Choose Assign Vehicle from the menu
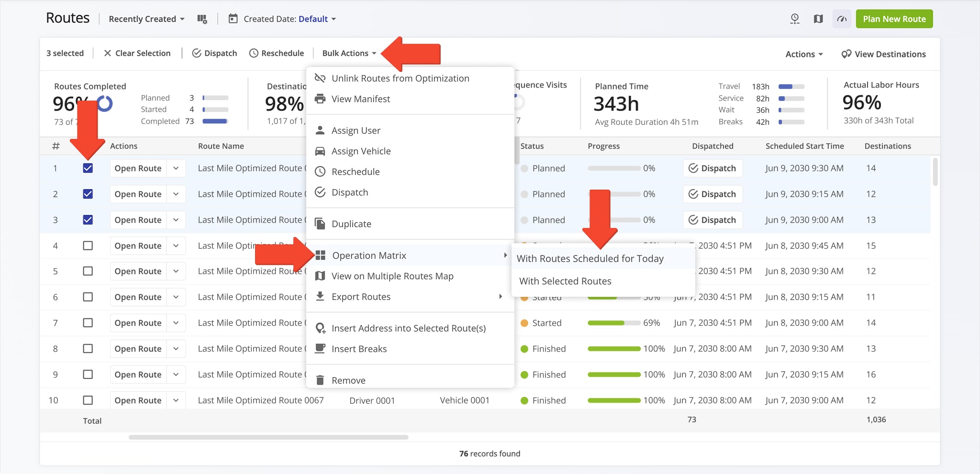The image size is (980, 474). pyautogui.click(x=410, y=151)
